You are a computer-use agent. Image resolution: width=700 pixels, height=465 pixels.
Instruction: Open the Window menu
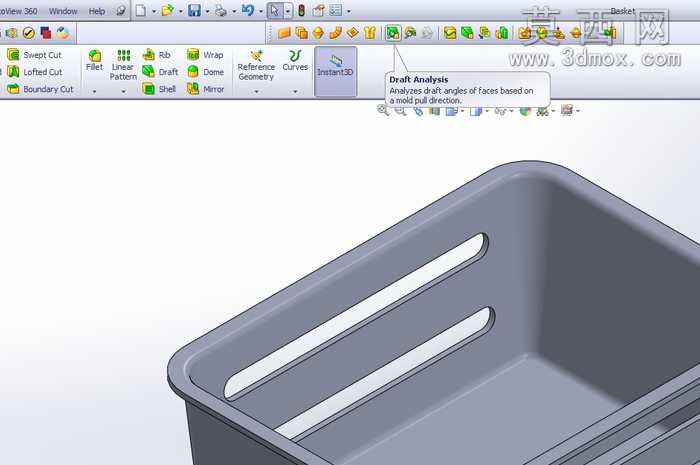[63, 11]
